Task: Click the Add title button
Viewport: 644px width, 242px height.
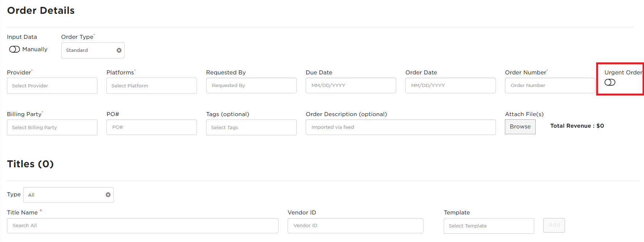Action: (554, 225)
